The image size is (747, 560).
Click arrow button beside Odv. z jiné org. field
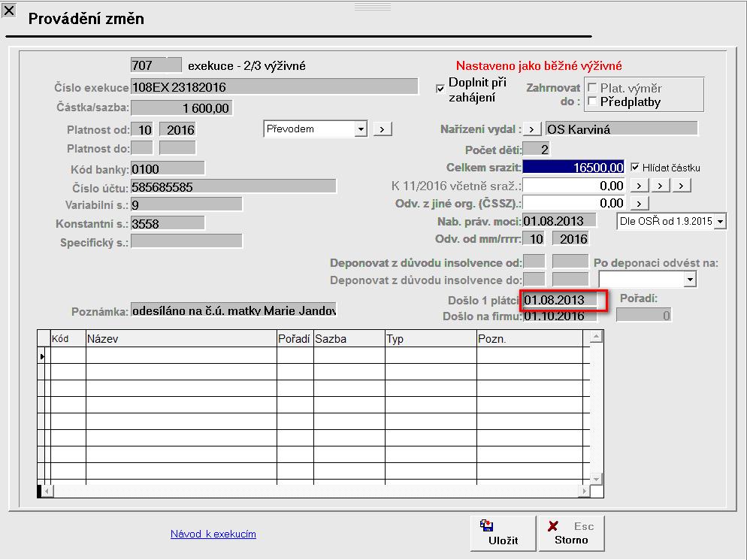pyautogui.click(x=640, y=204)
